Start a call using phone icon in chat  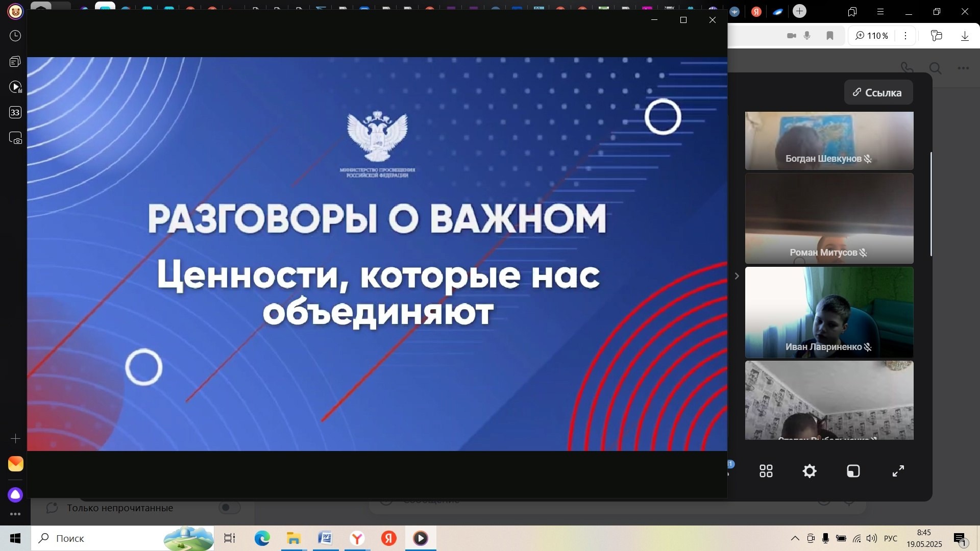[x=907, y=68]
